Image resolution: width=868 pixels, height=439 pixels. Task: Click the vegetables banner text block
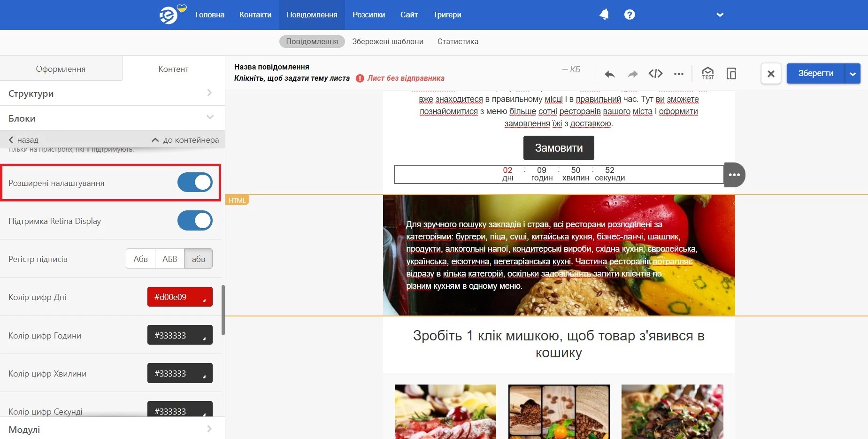[x=552, y=255]
